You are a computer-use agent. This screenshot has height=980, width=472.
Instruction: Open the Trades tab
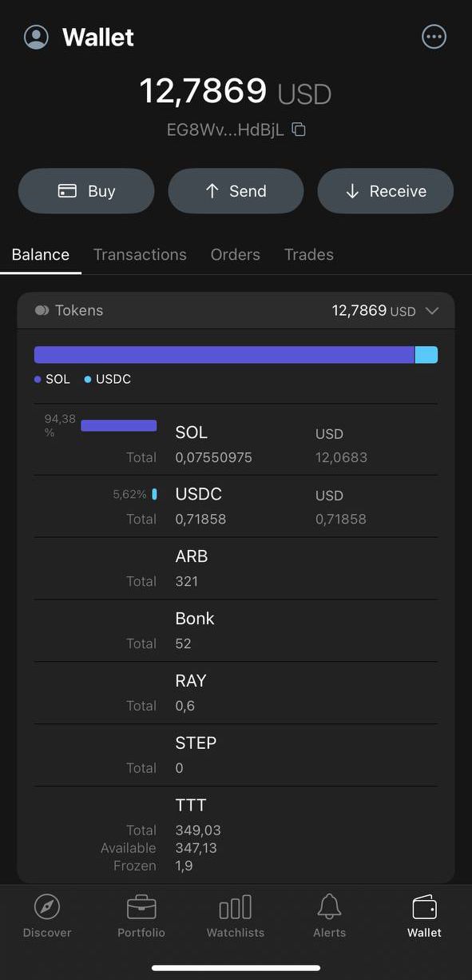pos(309,254)
